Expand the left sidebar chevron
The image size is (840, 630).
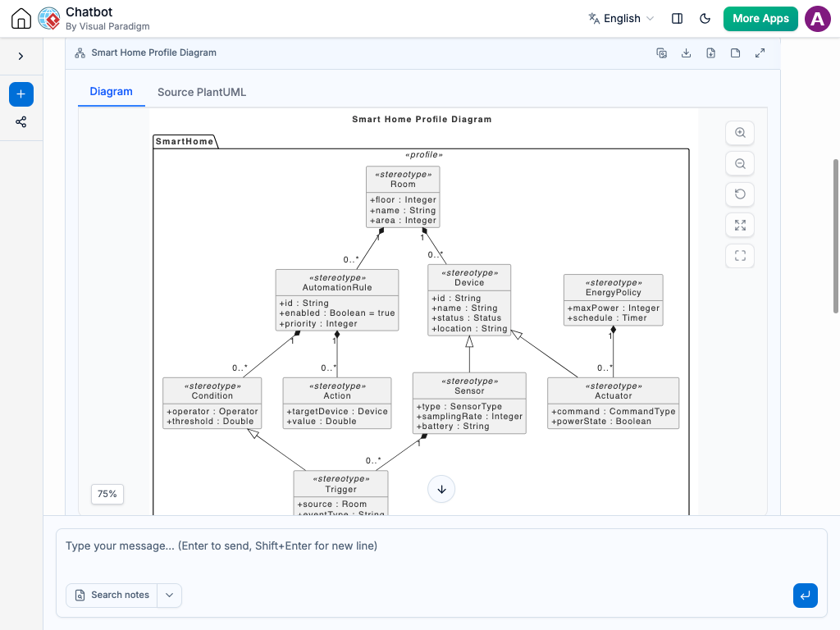click(x=21, y=57)
